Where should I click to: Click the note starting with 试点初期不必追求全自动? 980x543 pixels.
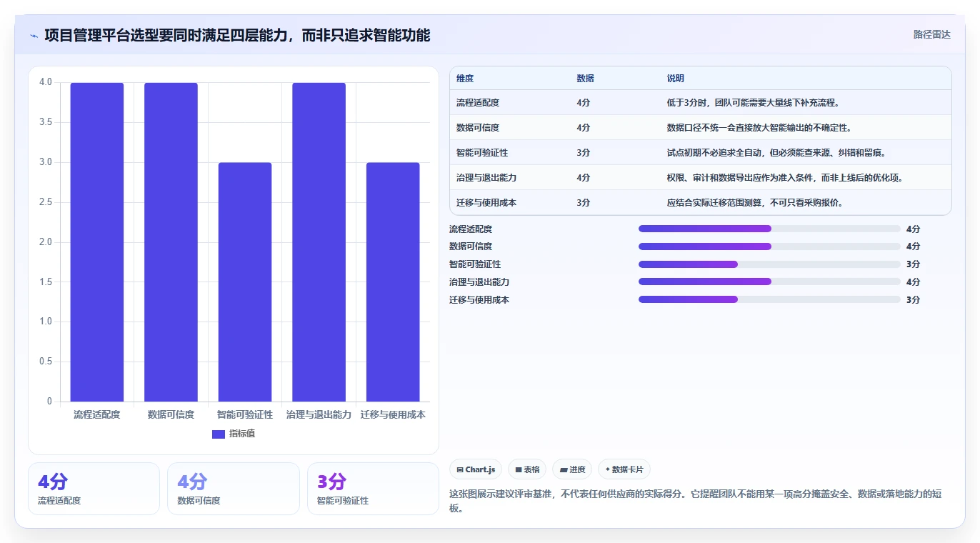pos(776,153)
